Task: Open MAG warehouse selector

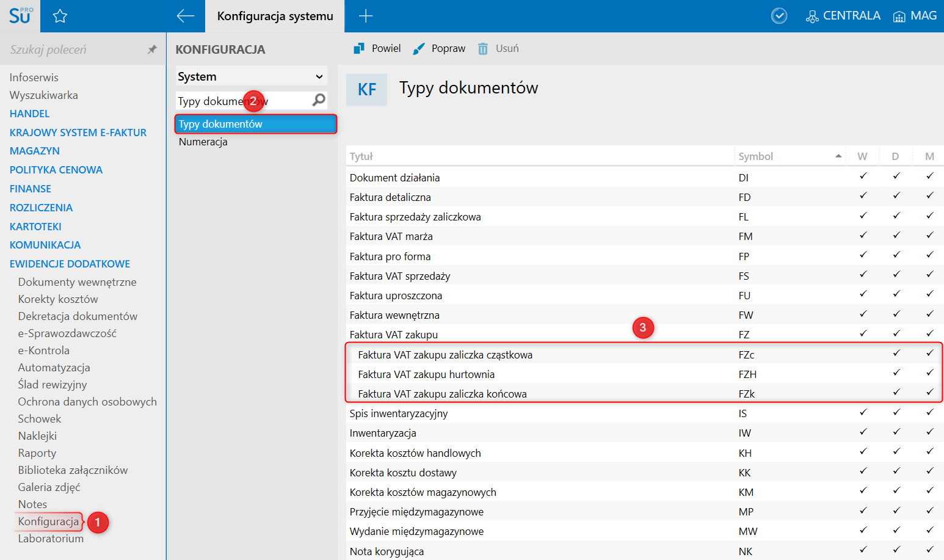Action: click(x=915, y=16)
